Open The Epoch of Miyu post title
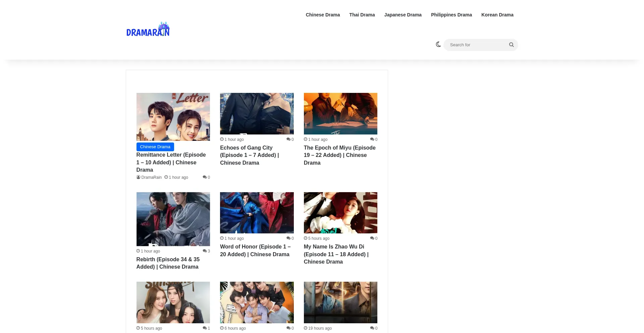 340,155
